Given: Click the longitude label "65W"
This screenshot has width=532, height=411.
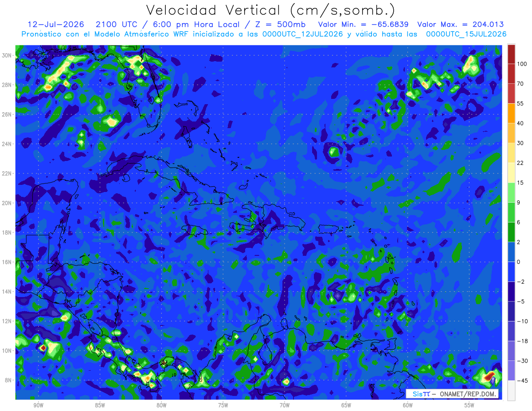Looking at the screenshot, I should pos(346,405).
